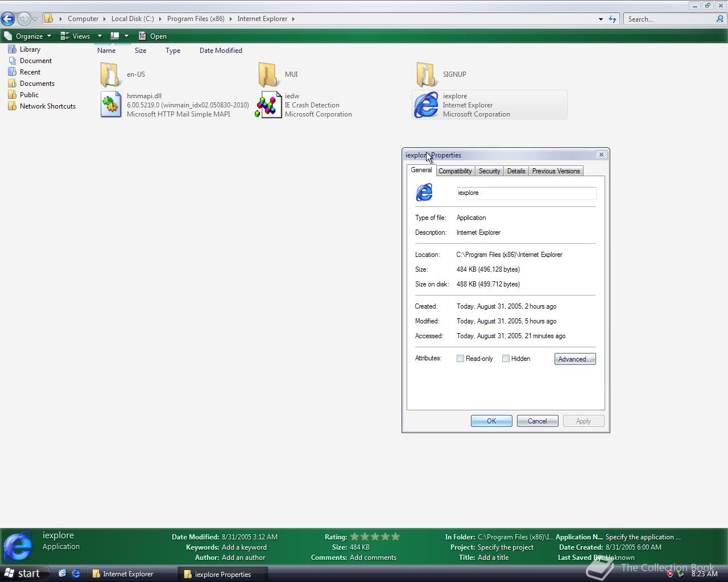Click the Refresh icon next to address bar
The image size is (728, 582).
(x=613, y=19)
